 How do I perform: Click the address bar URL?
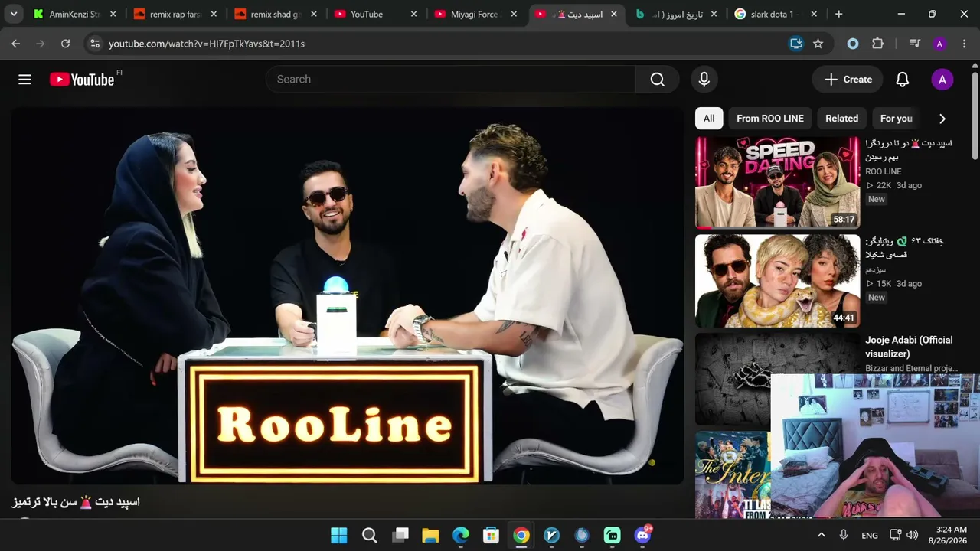(207, 44)
